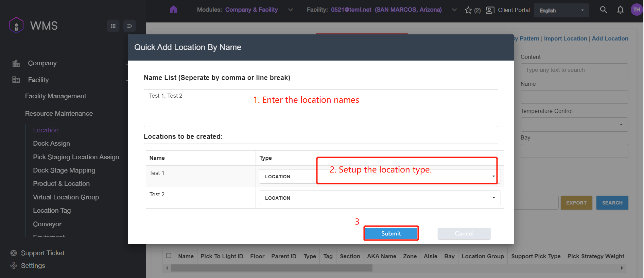Screen dimensions: 644x278
Task: Collapse the sidebar menu icon
Action: [x=129, y=26]
